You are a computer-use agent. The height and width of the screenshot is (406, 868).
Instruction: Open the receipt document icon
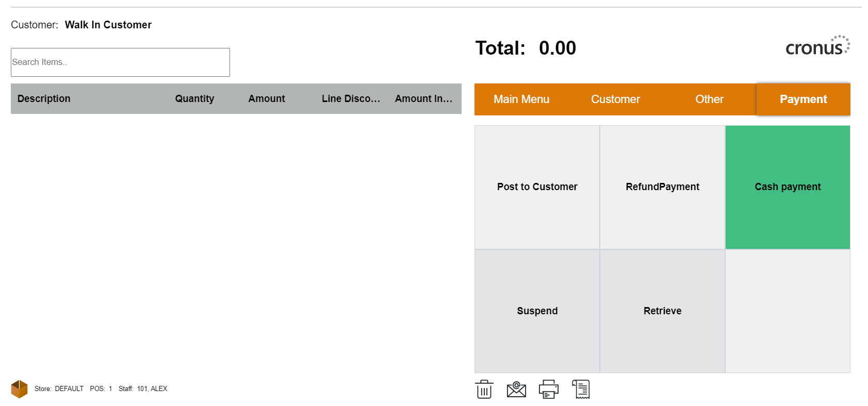pyautogui.click(x=581, y=390)
